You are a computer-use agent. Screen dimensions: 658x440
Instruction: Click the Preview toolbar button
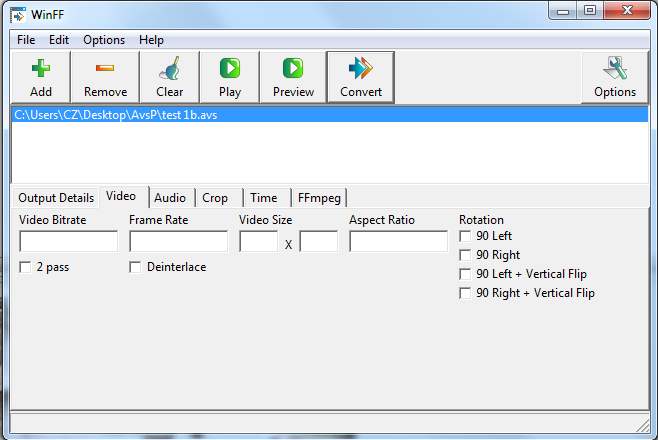pos(293,77)
